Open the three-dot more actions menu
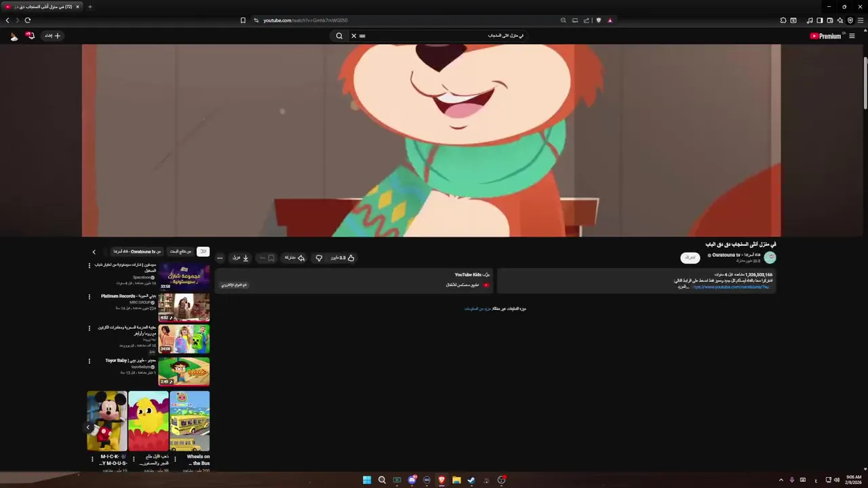Viewport: 868px width, 488px height. pyautogui.click(x=220, y=258)
